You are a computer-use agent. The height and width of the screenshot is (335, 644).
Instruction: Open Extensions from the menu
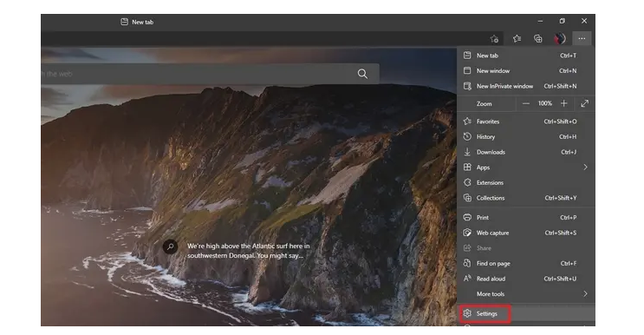click(x=526, y=182)
